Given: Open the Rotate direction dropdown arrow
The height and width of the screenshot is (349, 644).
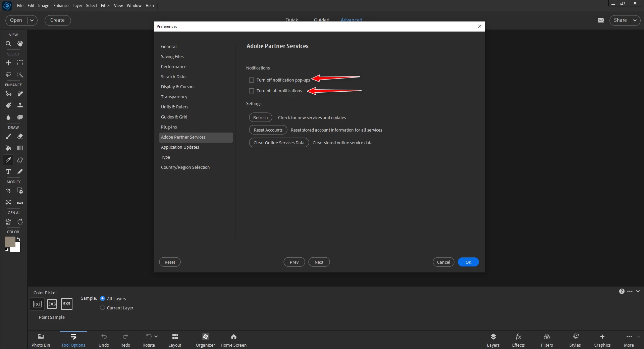Looking at the screenshot, I should pos(156,337).
